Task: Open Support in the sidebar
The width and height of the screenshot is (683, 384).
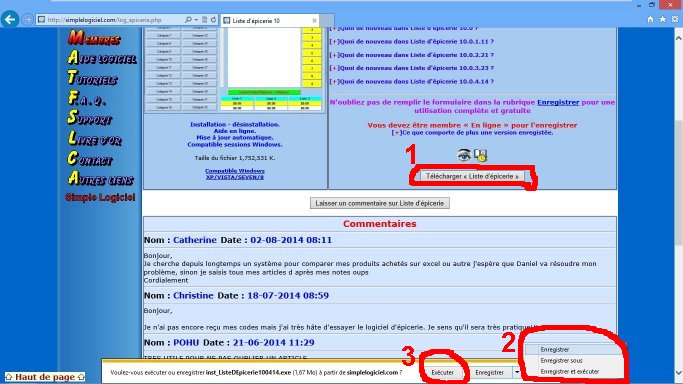Action: [90, 118]
